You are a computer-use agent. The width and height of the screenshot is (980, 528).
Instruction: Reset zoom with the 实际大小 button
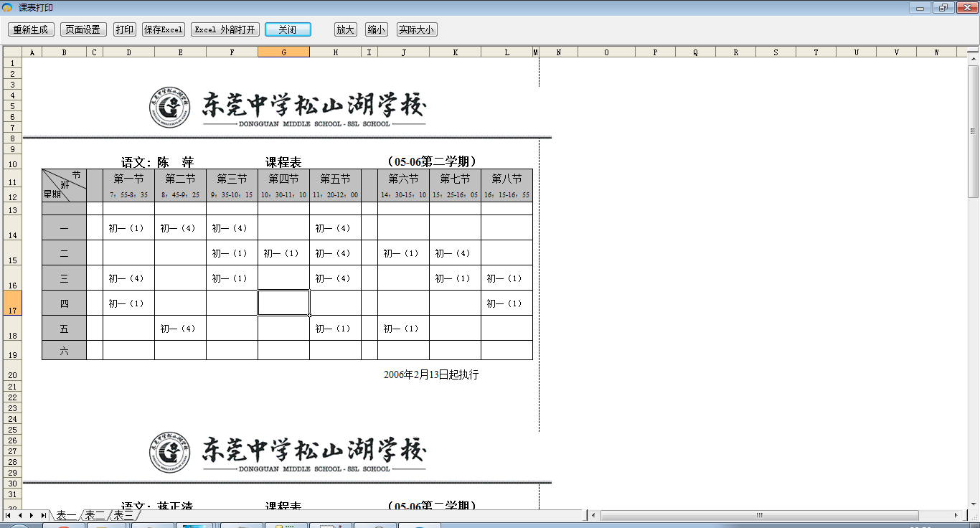pos(417,29)
